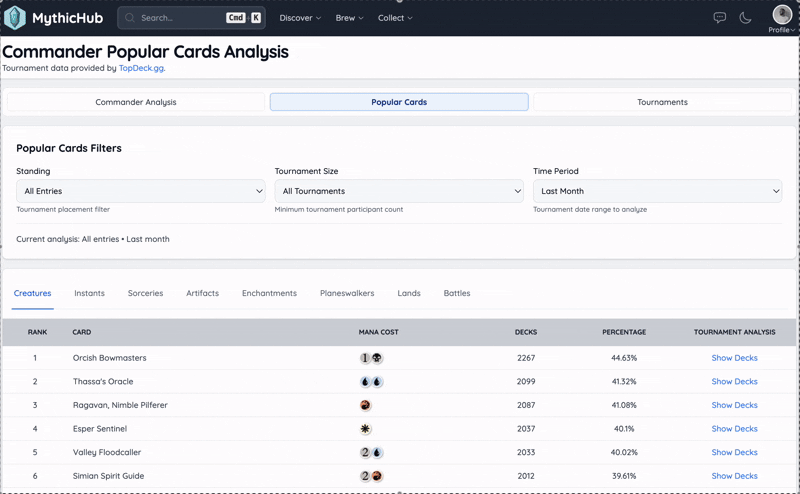Click the 41.32% percentage value
This screenshot has width=800, height=494.
click(x=624, y=381)
